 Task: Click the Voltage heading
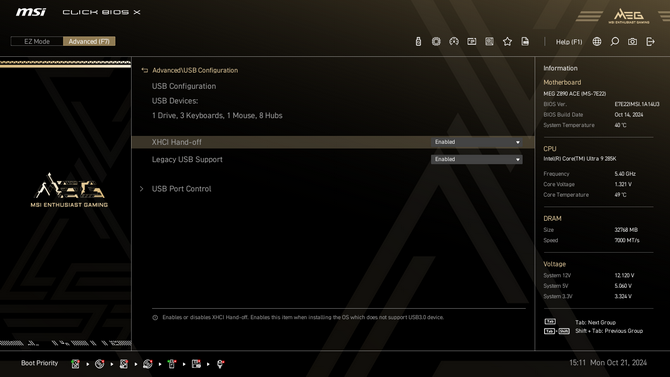(x=554, y=264)
